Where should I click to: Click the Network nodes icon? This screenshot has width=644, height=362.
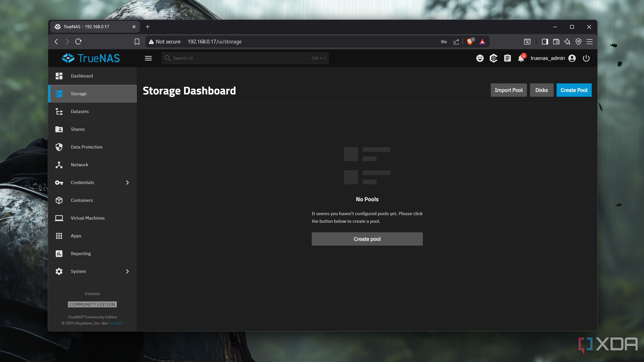59,165
